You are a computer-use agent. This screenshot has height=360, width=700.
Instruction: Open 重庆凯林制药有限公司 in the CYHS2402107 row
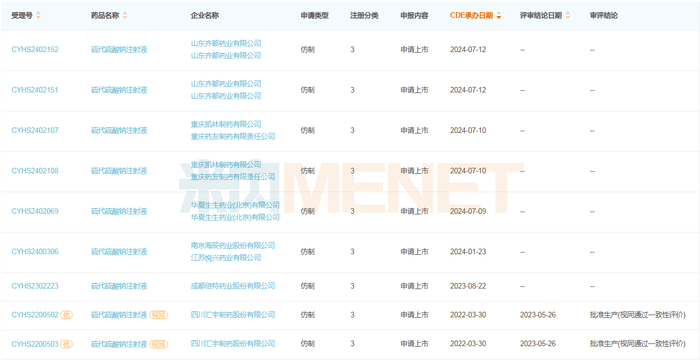click(226, 124)
